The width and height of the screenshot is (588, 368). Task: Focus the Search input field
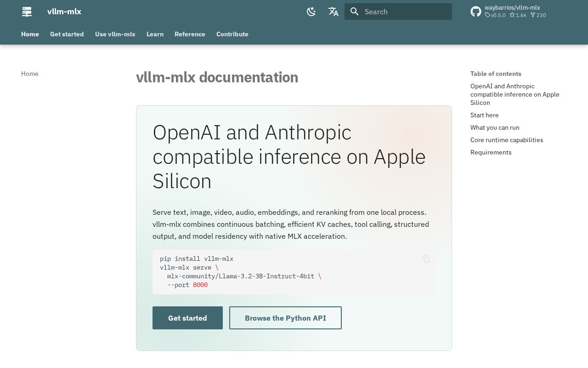(x=398, y=11)
